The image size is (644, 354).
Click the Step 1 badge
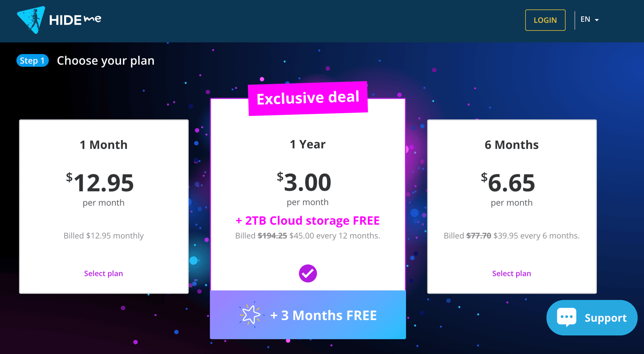(32, 60)
